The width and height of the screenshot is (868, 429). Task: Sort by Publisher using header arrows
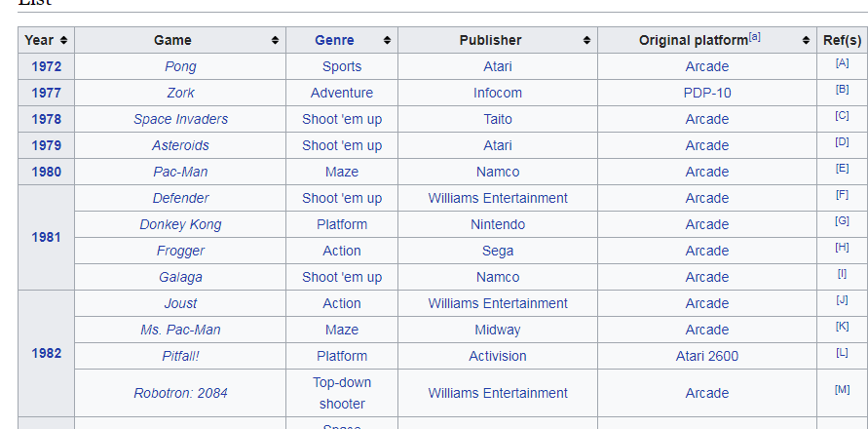(586, 40)
